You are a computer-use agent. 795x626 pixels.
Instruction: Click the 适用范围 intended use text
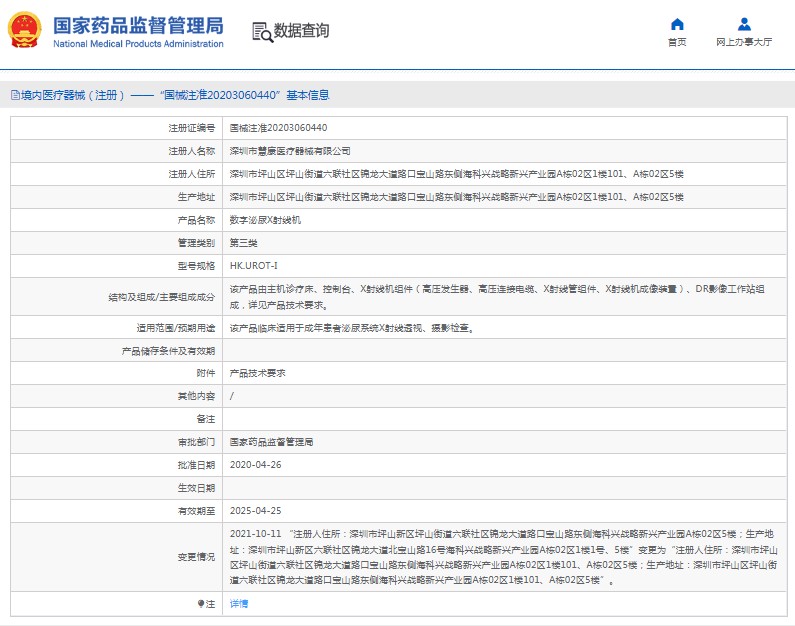[352, 328]
